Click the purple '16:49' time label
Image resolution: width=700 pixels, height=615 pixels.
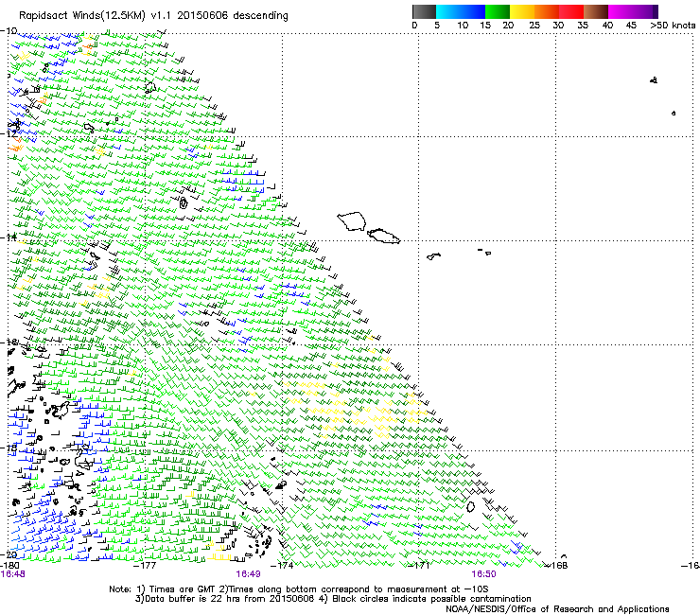(248, 574)
